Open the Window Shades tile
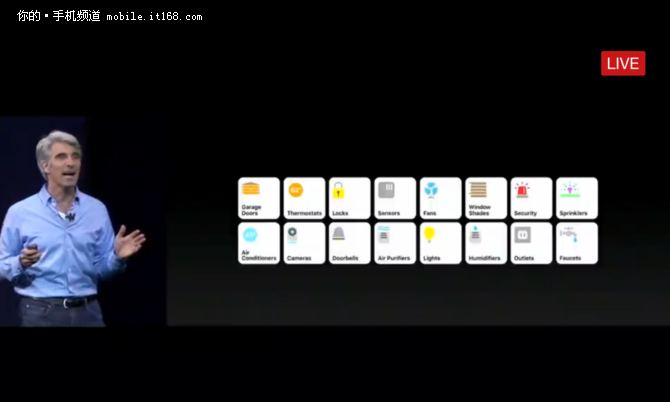The image size is (670, 402). click(486, 198)
